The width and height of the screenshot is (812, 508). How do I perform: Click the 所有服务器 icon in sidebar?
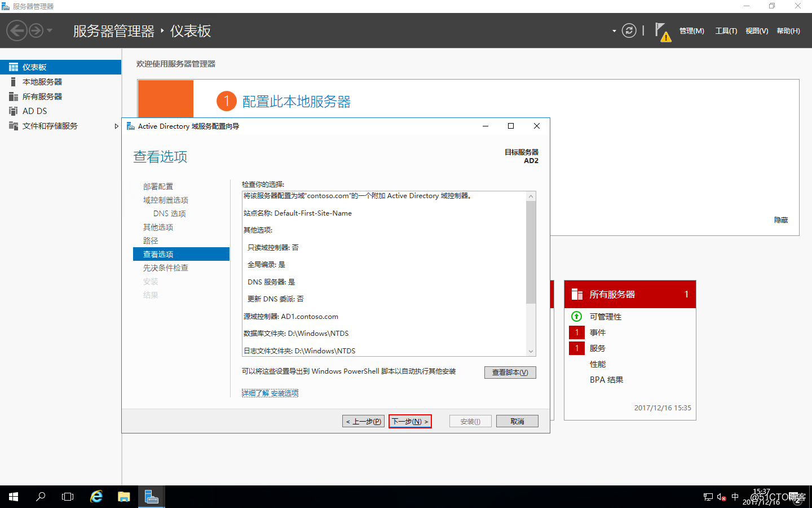[14, 97]
